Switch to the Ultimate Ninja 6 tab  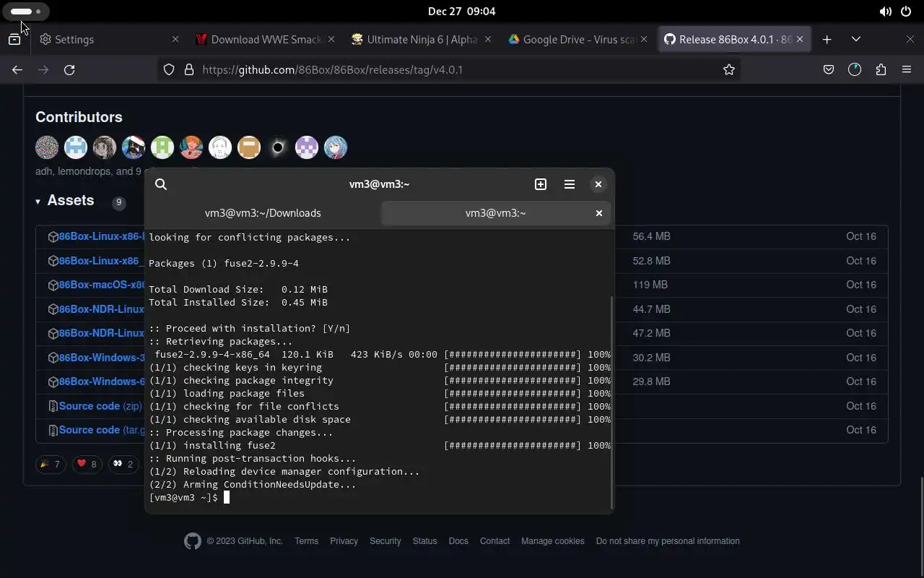click(x=422, y=40)
